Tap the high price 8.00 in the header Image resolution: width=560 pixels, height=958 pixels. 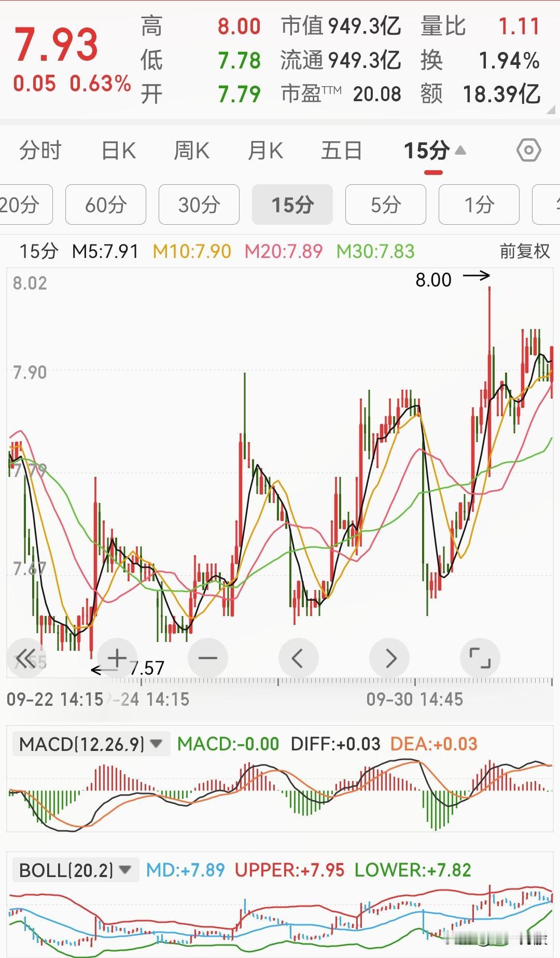[239, 26]
